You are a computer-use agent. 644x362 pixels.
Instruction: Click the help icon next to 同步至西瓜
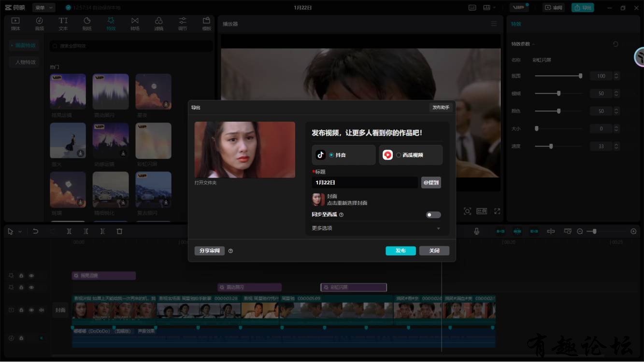click(x=341, y=215)
